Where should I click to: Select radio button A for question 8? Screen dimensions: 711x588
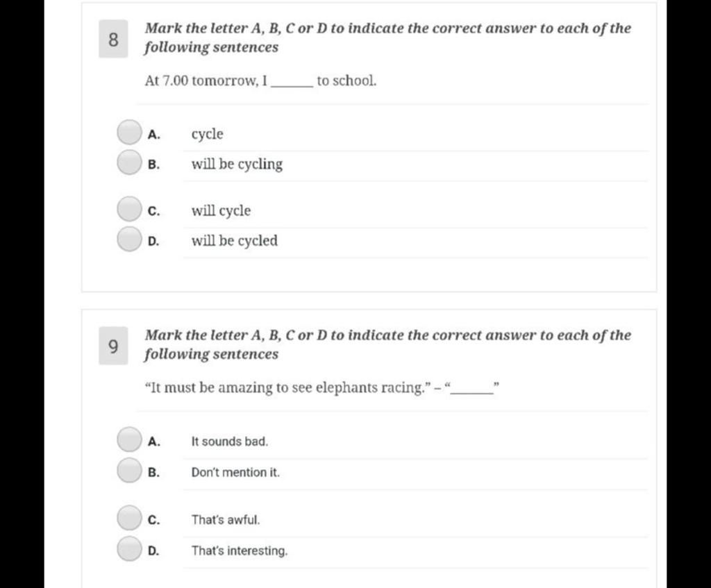click(129, 133)
